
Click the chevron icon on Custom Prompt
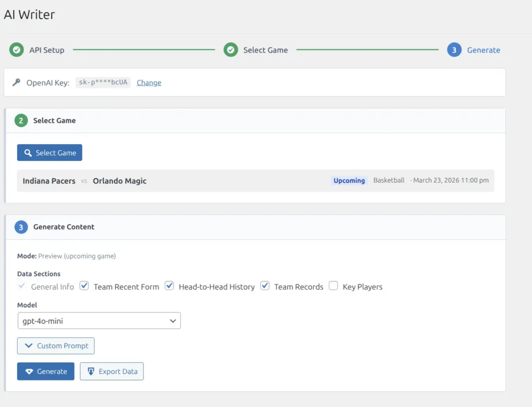pos(29,346)
